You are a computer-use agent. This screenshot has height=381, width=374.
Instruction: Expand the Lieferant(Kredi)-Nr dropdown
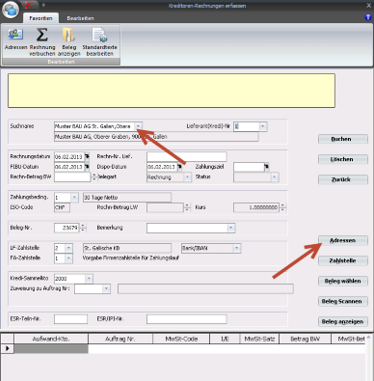pos(263,126)
